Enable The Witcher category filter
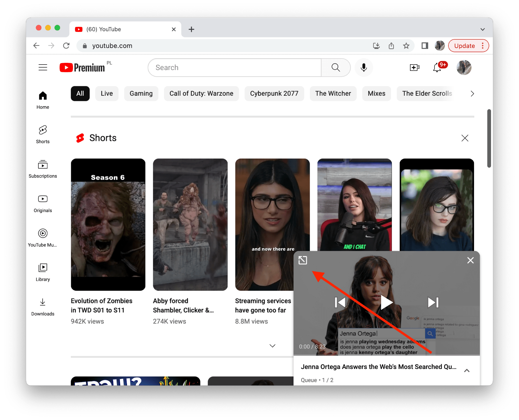The image size is (519, 420). coord(333,93)
